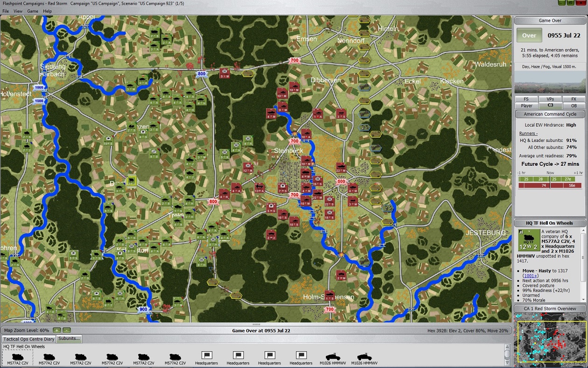Click the Dibbersen town label
The height and width of the screenshot is (368, 588).
click(x=326, y=80)
